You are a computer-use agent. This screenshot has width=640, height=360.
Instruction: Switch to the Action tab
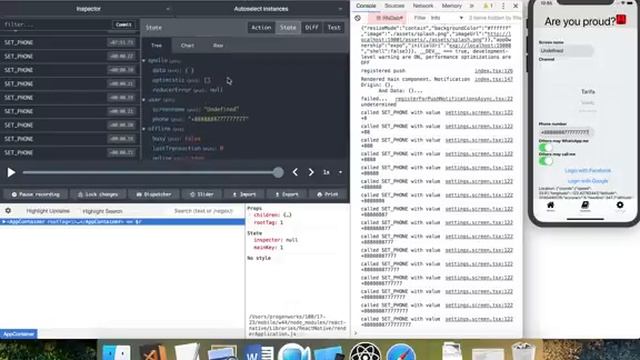pos(261,27)
